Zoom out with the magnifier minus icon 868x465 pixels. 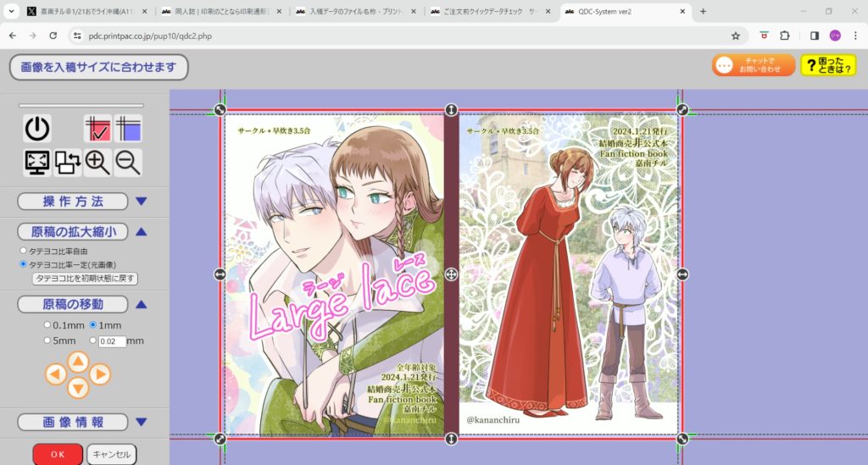(x=128, y=162)
